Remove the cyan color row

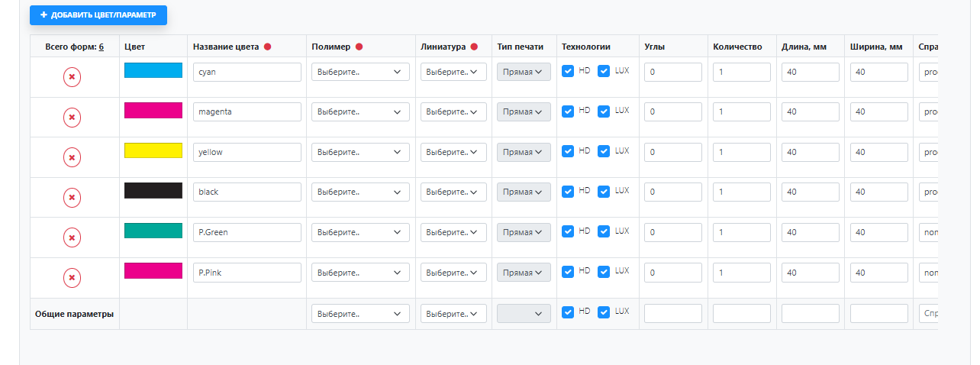72,77
